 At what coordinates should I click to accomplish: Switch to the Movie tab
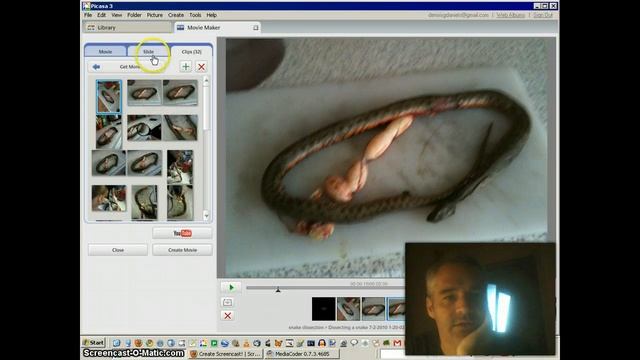pos(105,52)
